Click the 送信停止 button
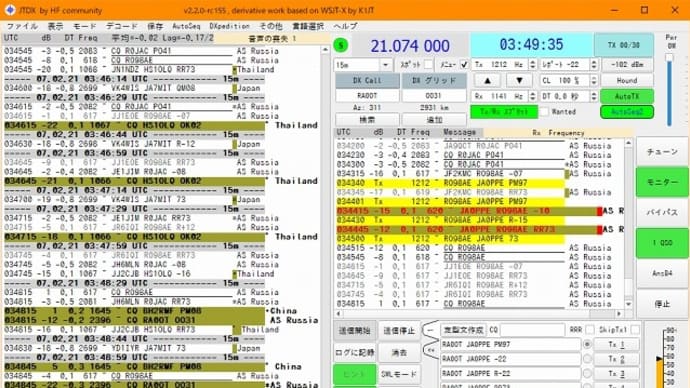Image resolution: width=690 pixels, height=388 pixels. point(399,330)
